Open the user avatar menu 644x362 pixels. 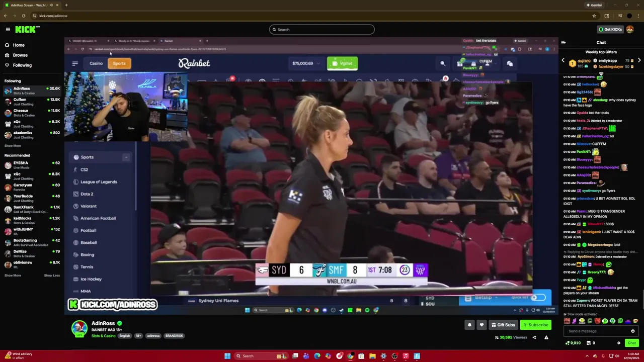(630, 29)
